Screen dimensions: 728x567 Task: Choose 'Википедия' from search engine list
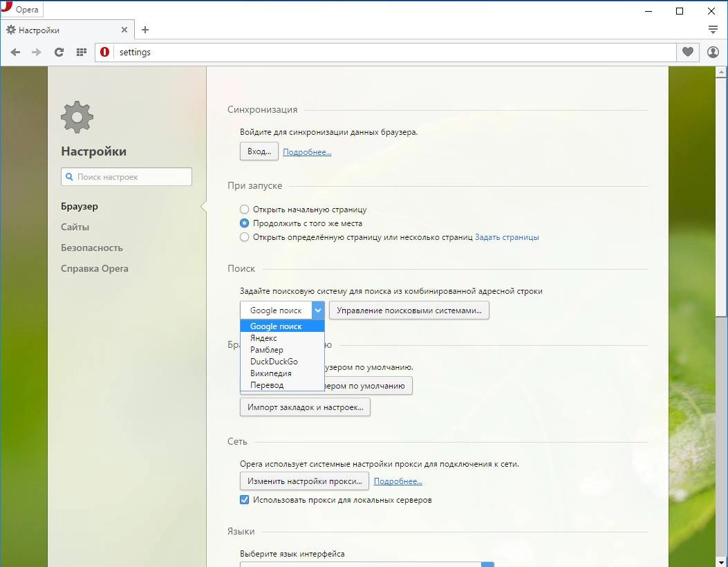(x=282, y=373)
